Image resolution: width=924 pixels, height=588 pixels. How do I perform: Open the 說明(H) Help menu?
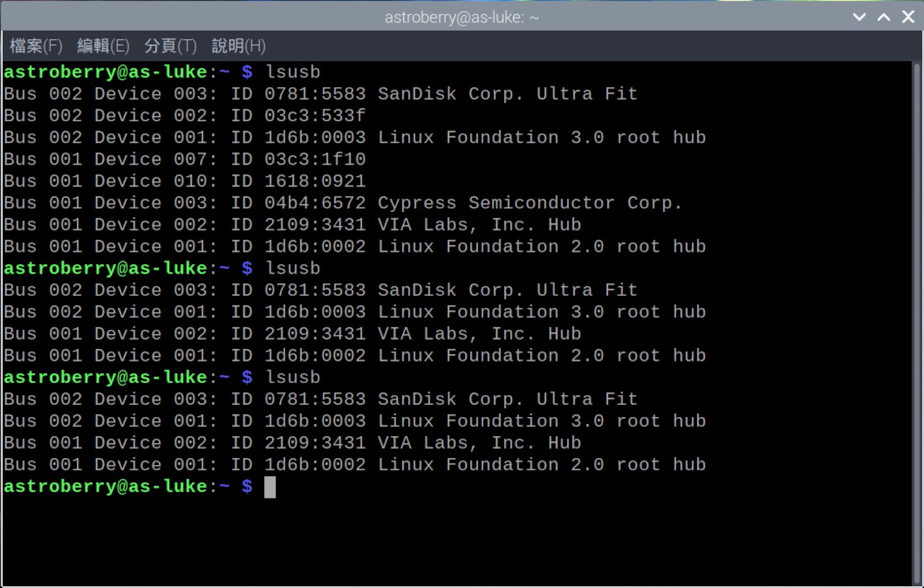click(x=239, y=46)
